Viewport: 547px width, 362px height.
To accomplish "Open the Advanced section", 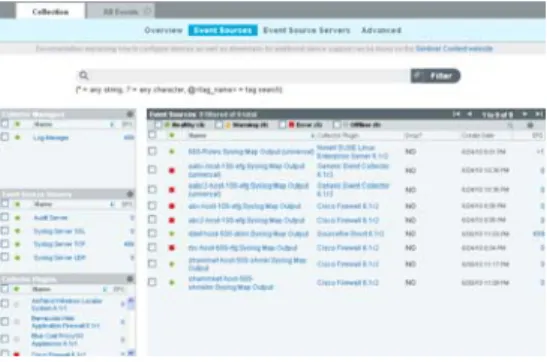I will point(381,30).
